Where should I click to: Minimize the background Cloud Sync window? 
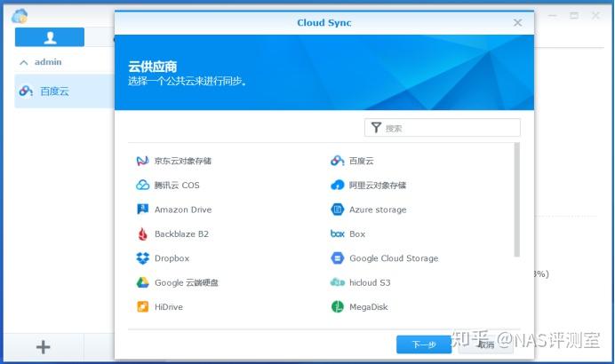pos(553,16)
